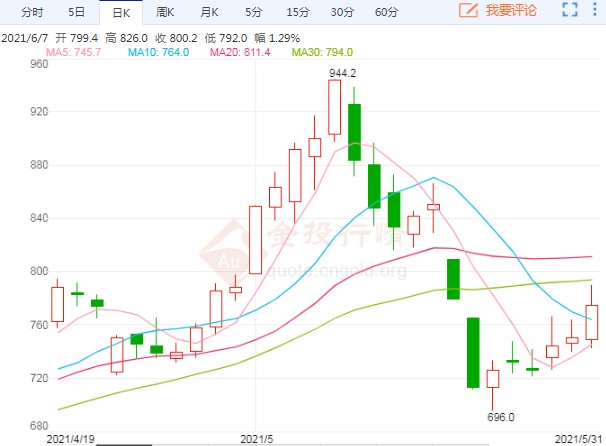Screen dimensions: 606x446
Task: Click the 2021/5/31 end date label
Action: tap(579, 439)
